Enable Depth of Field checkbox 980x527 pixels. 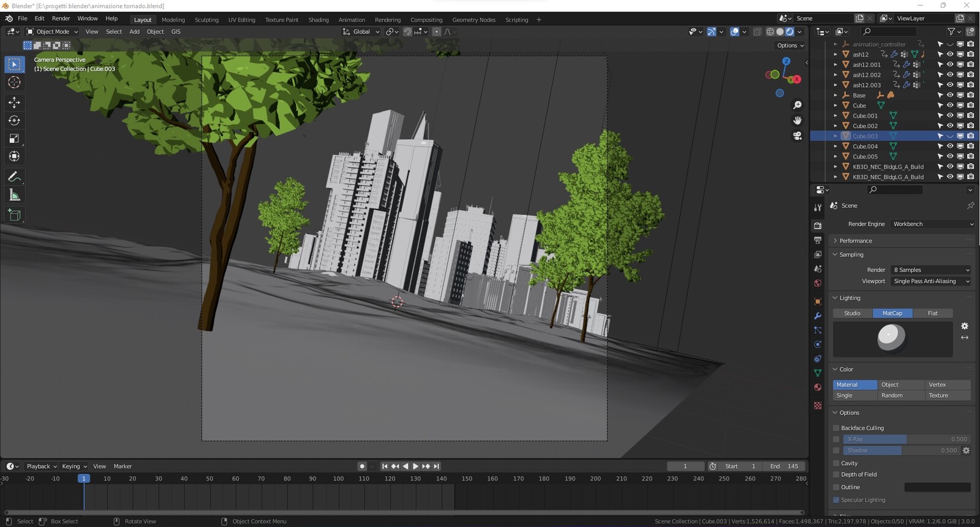click(x=836, y=474)
